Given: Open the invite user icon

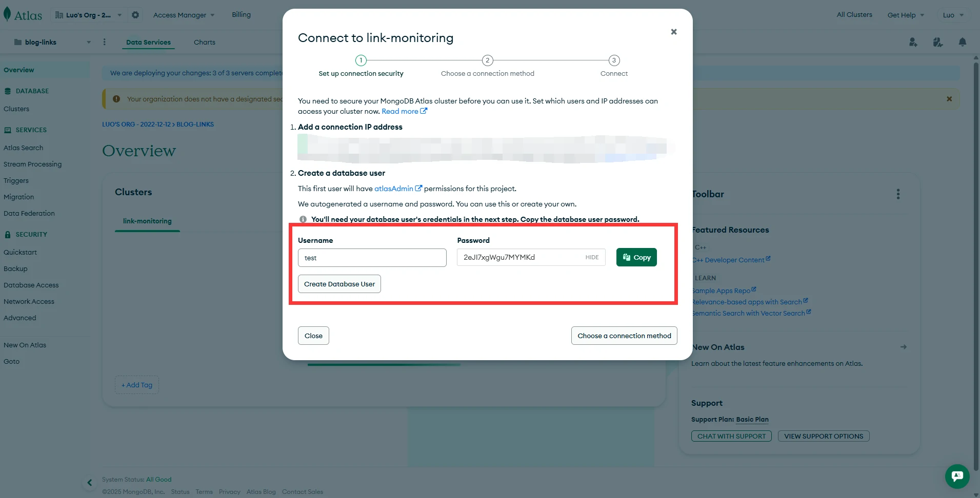Looking at the screenshot, I should [913, 42].
